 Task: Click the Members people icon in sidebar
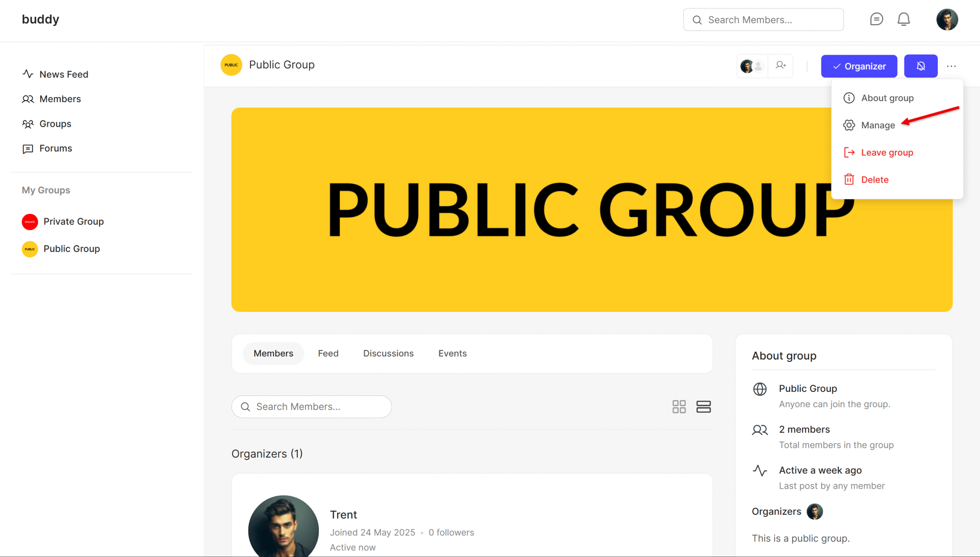coord(28,99)
